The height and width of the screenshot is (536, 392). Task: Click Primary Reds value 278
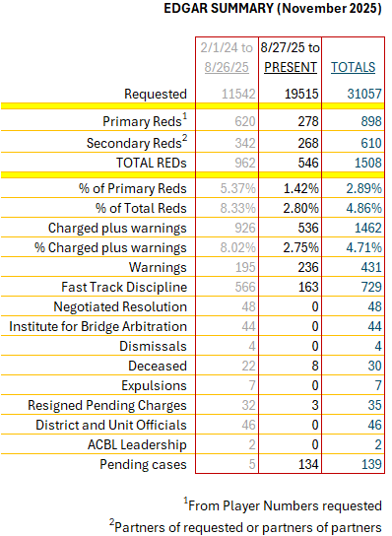308,121
